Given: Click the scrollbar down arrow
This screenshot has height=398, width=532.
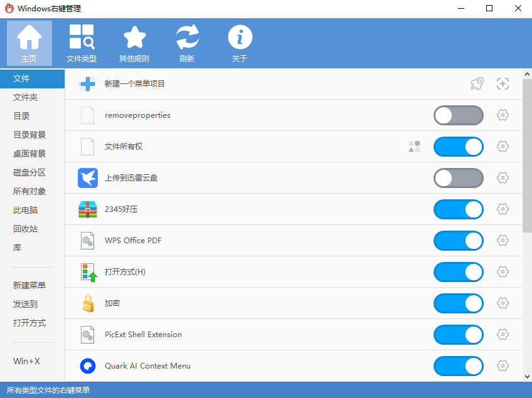Looking at the screenshot, I should (x=527, y=377).
